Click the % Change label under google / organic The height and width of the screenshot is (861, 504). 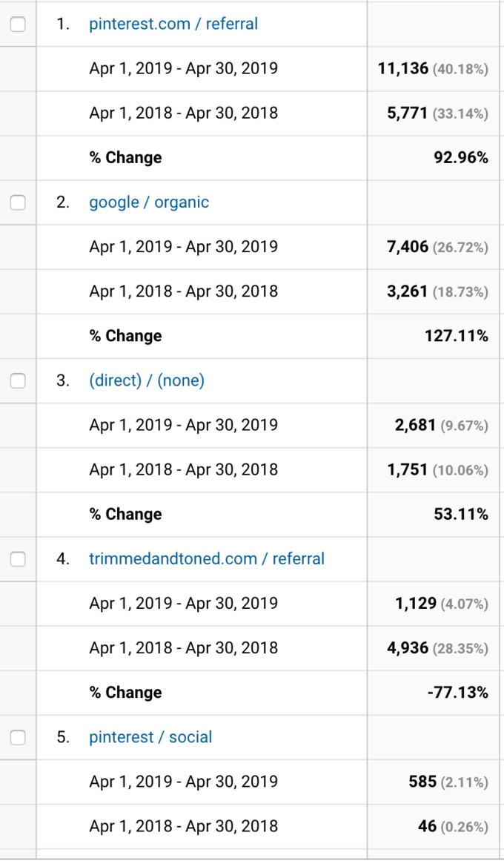126,335
